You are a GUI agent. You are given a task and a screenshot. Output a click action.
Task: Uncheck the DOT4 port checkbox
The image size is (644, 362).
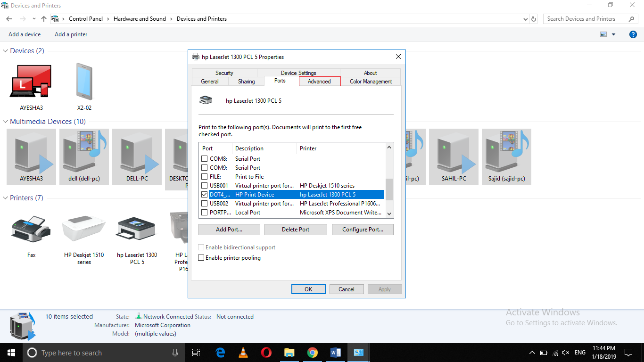pos(204,194)
